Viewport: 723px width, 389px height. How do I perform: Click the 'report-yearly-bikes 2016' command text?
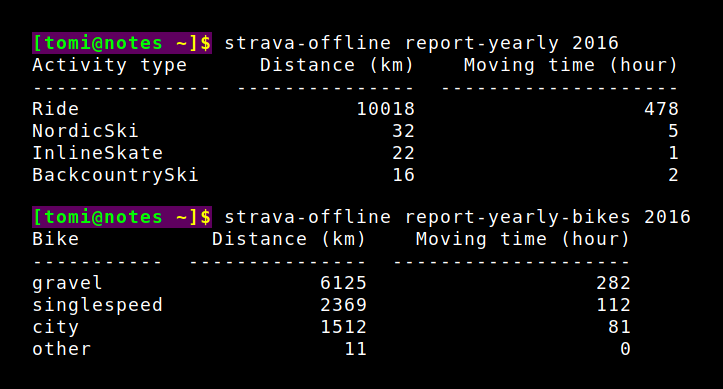(x=548, y=217)
